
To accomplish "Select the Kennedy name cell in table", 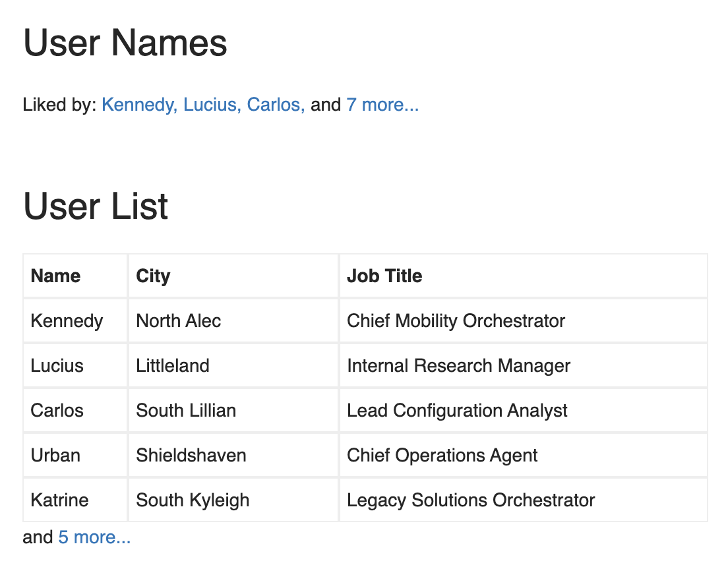I will click(67, 321).
